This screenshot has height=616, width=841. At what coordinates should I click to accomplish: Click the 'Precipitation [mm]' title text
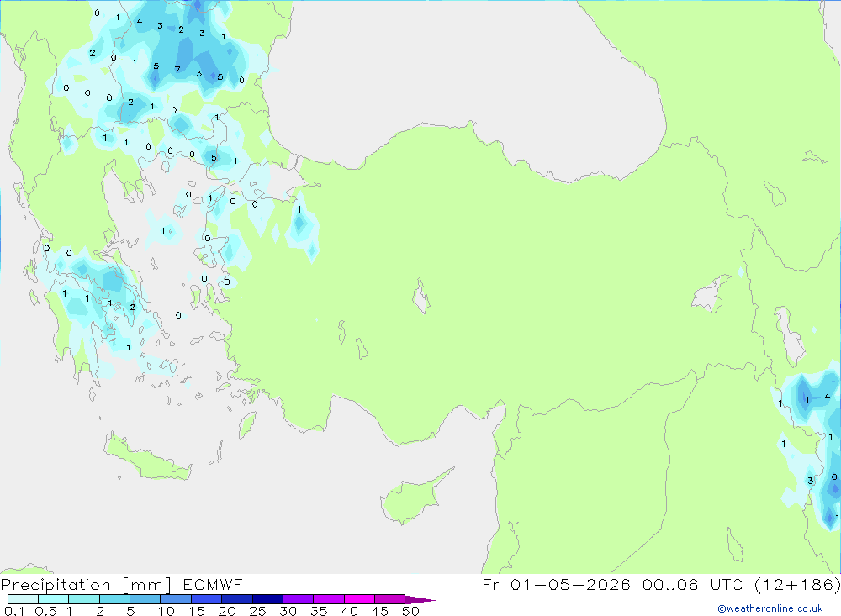86,585
